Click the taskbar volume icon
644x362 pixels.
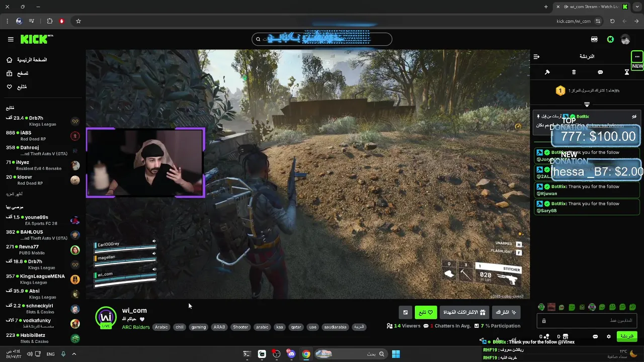click(30, 354)
